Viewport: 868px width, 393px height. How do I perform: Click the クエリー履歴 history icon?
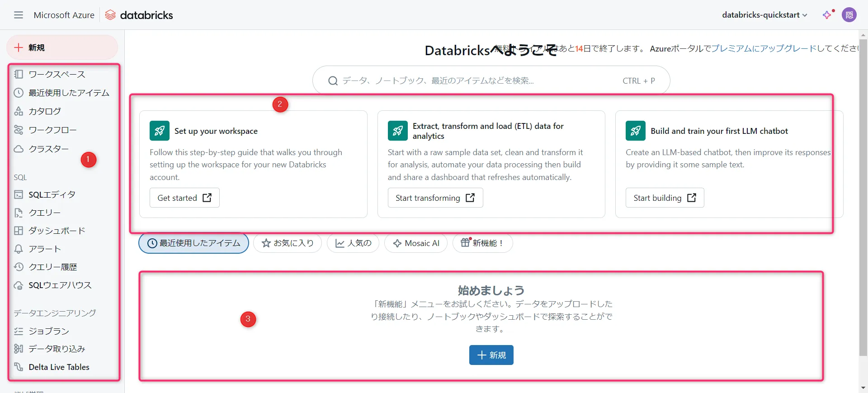point(19,267)
